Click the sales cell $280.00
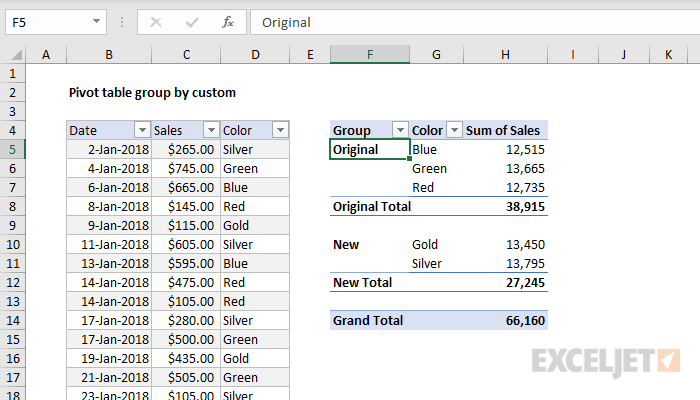 pos(186,320)
